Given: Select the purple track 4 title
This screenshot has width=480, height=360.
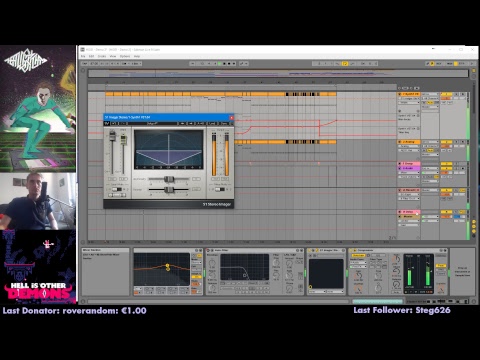Looking at the screenshot, I should [409, 168].
